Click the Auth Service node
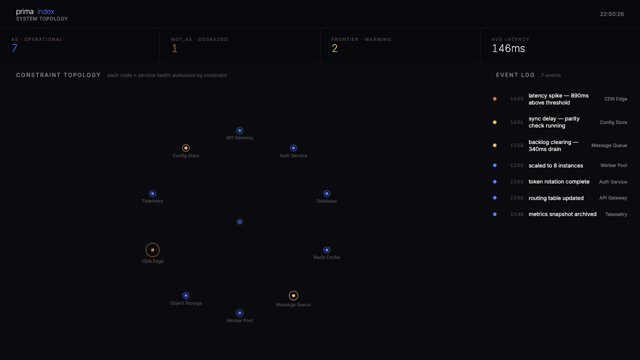 click(x=293, y=148)
